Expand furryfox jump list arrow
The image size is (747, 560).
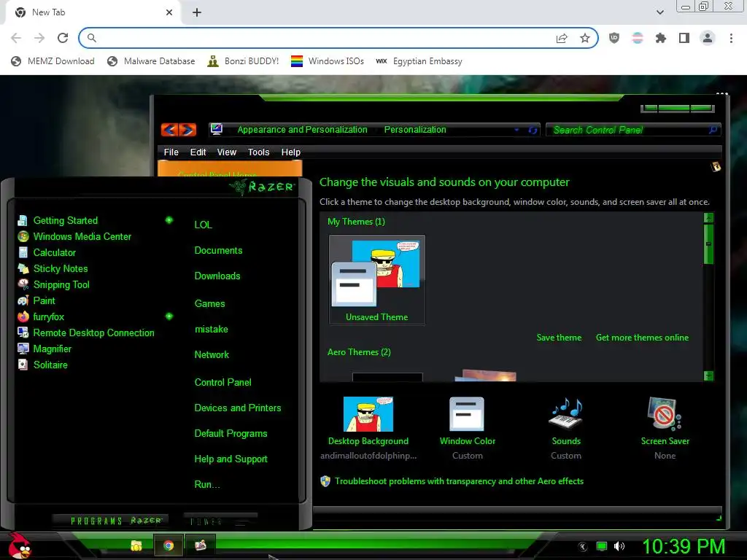click(169, 316)
